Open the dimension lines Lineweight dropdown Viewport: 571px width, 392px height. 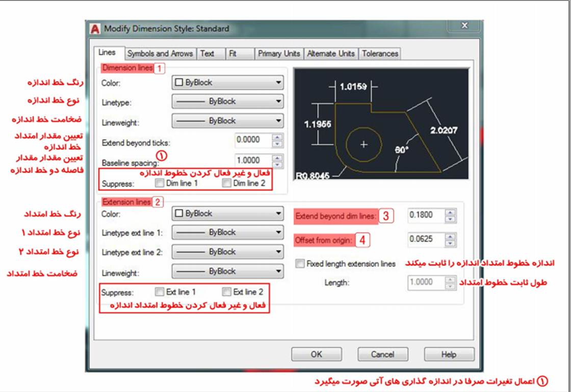227,121
